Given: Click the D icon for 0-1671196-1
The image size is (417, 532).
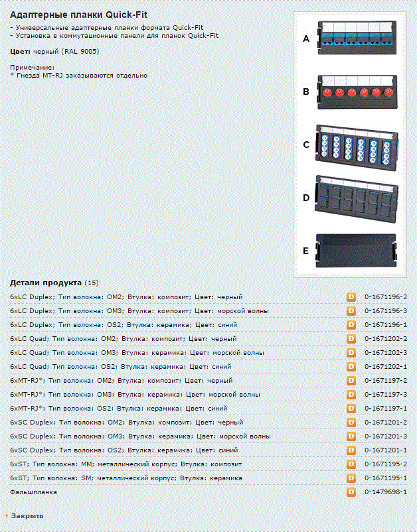Looking at the screenshot, I should (351, 324).
